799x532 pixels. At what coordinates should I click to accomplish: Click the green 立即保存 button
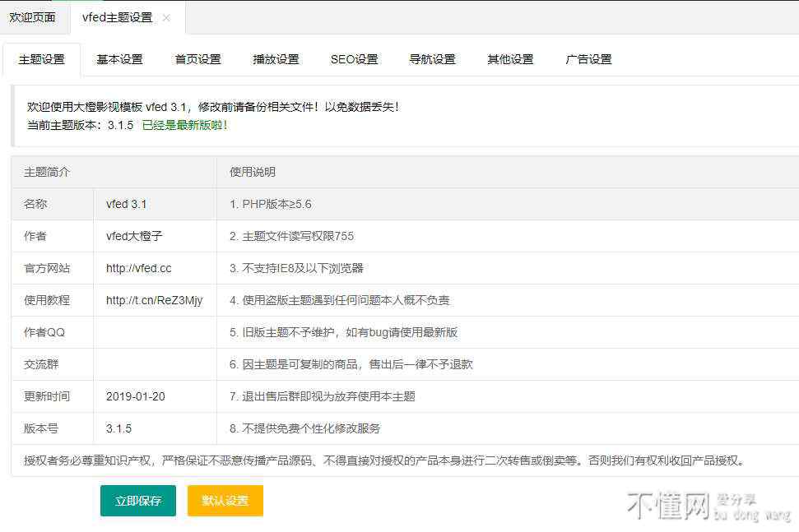138,501
